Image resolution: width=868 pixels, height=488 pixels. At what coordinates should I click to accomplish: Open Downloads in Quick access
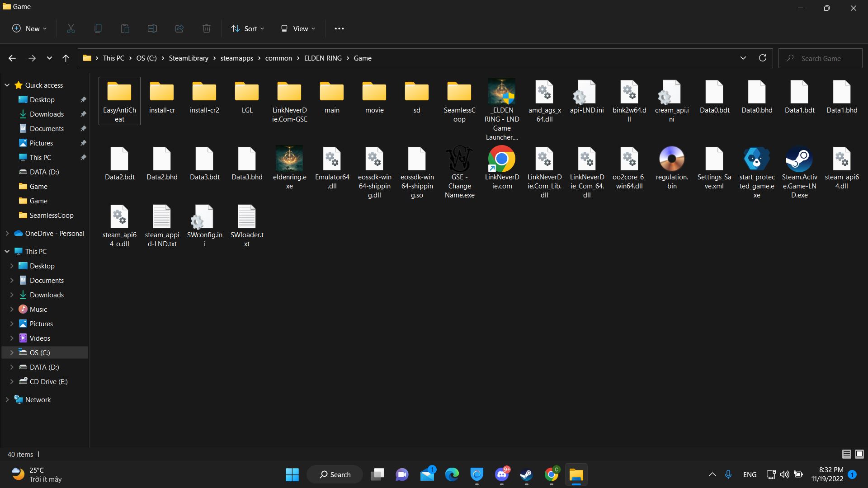(47, 114)
